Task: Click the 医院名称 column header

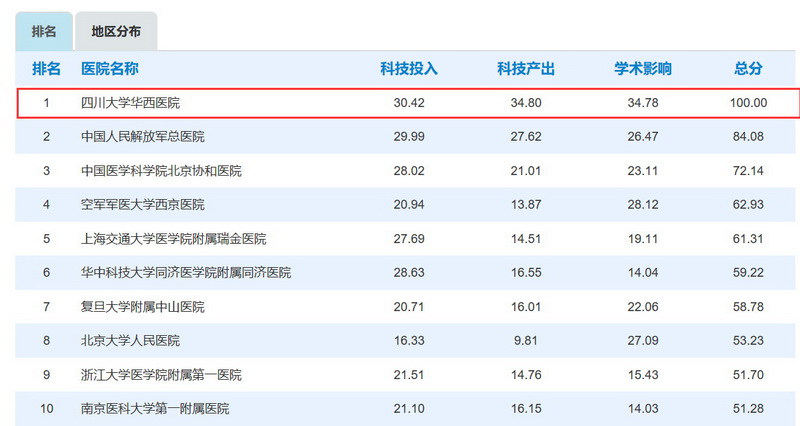Action: (110, 68)
